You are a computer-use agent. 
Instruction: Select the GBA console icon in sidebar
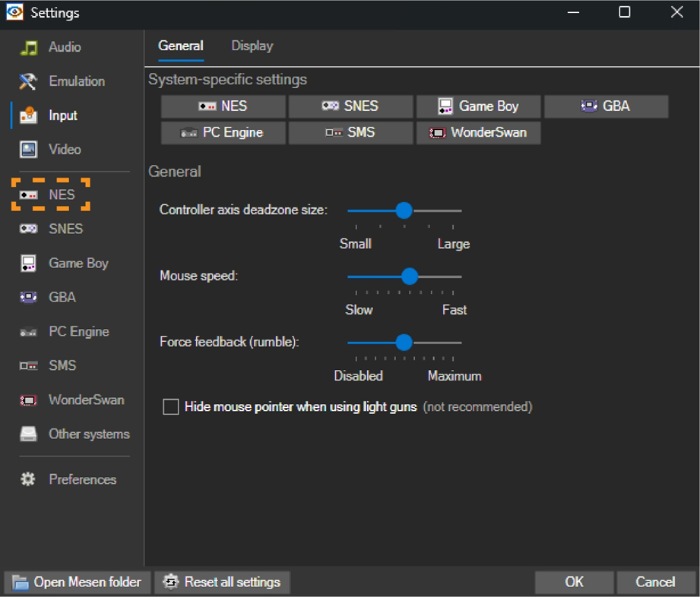(28, 298)
